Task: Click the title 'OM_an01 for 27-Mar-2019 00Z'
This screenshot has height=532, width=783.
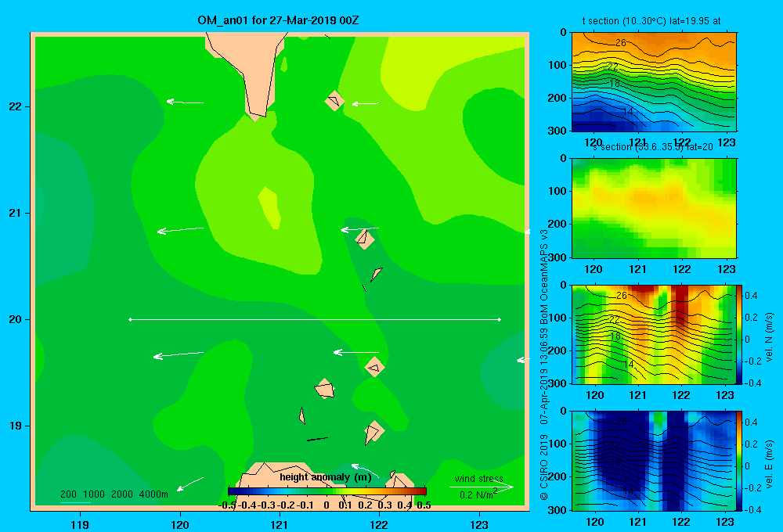Action: [278, 20]
